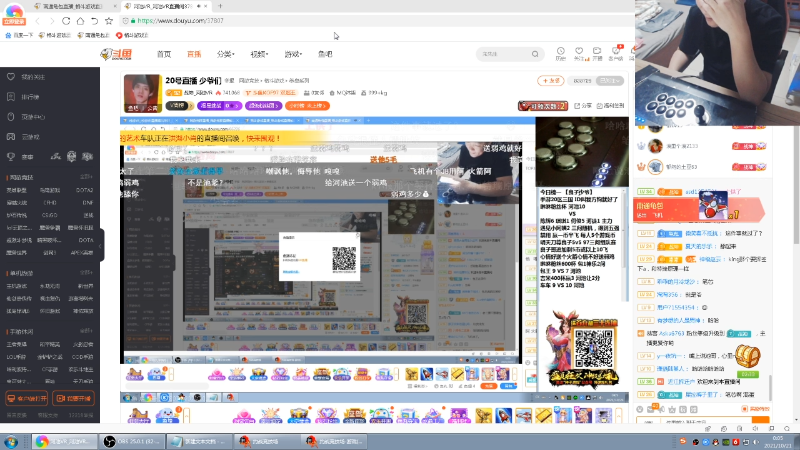This screenshot has height=450, width=800.
Task: Click the browser forward arrow
Action: click(x=52, y=21)
